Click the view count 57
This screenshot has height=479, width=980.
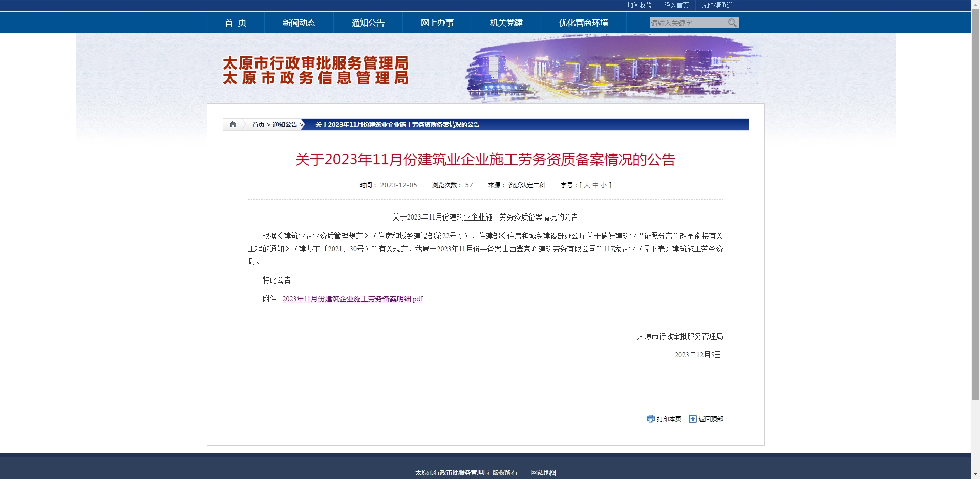(x=469, y=185)
